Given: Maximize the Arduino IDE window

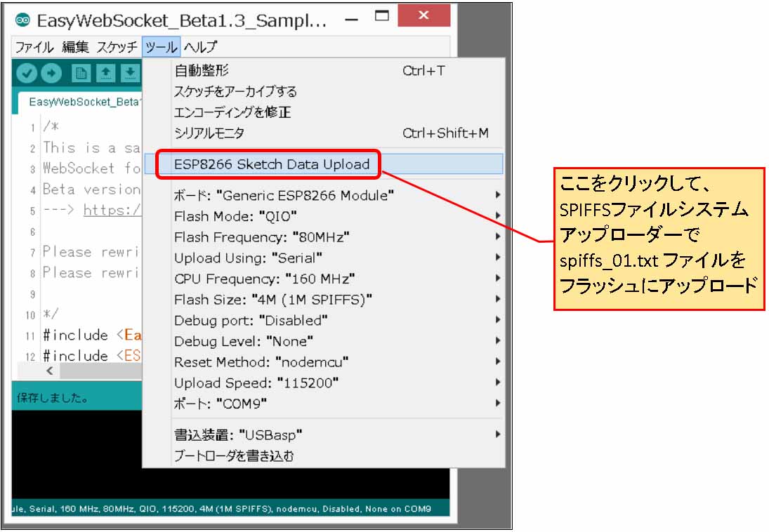Looking at the screenshot, I should pos(382,17).
